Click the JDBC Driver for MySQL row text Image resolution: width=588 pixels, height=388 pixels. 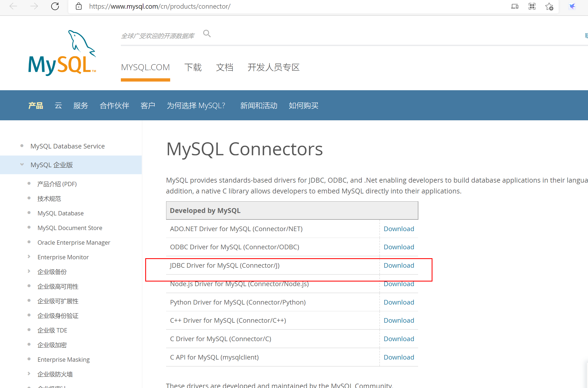(x=225, y=265)
